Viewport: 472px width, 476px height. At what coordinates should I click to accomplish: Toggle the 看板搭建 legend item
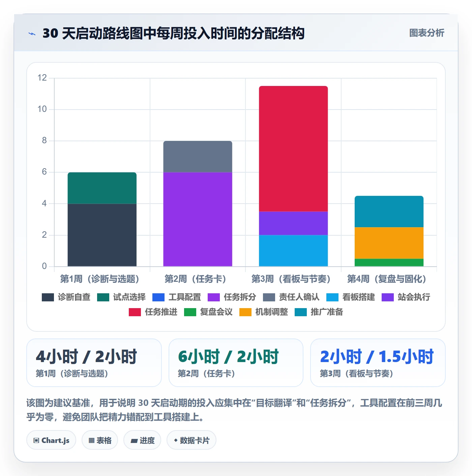pyautogui.click(x=351, y=297)
